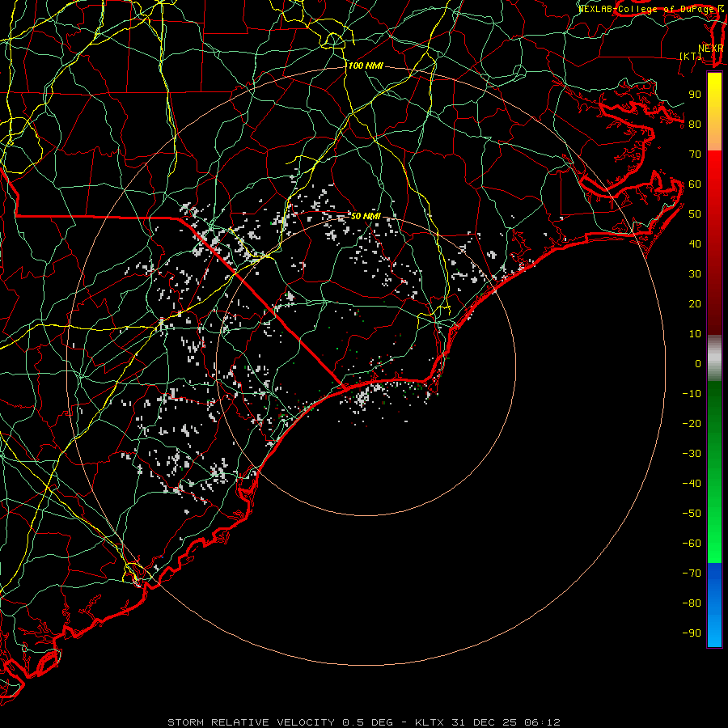
Task: Click the gray zero segment of the velocity scale
Action: pyautogui.click(x=714, y=358)
